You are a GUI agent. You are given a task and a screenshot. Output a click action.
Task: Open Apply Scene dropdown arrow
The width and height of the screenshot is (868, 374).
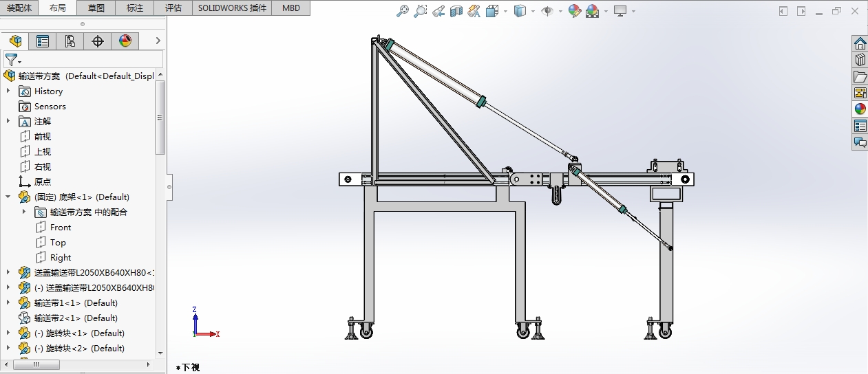(x=606, y=12)
